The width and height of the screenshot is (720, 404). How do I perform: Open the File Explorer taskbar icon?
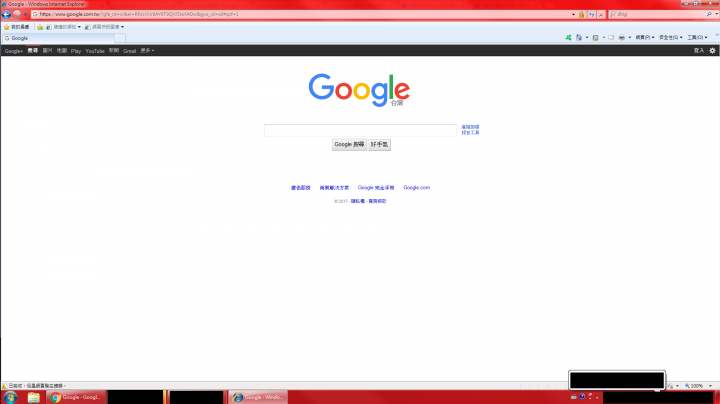click(34, 398)
